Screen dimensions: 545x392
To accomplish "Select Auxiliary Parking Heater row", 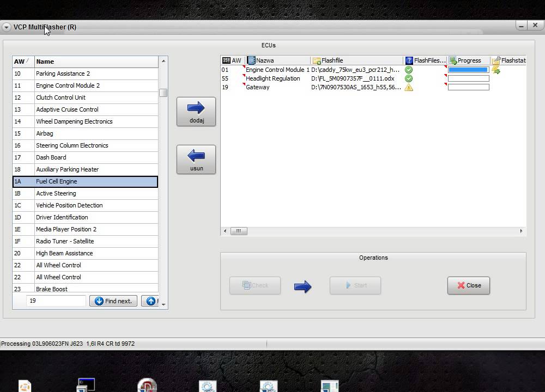I will pos(86,169).
